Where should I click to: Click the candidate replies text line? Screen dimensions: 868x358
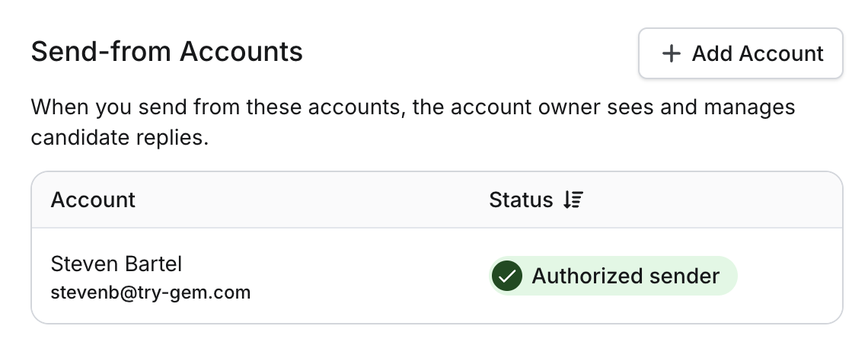120,137
